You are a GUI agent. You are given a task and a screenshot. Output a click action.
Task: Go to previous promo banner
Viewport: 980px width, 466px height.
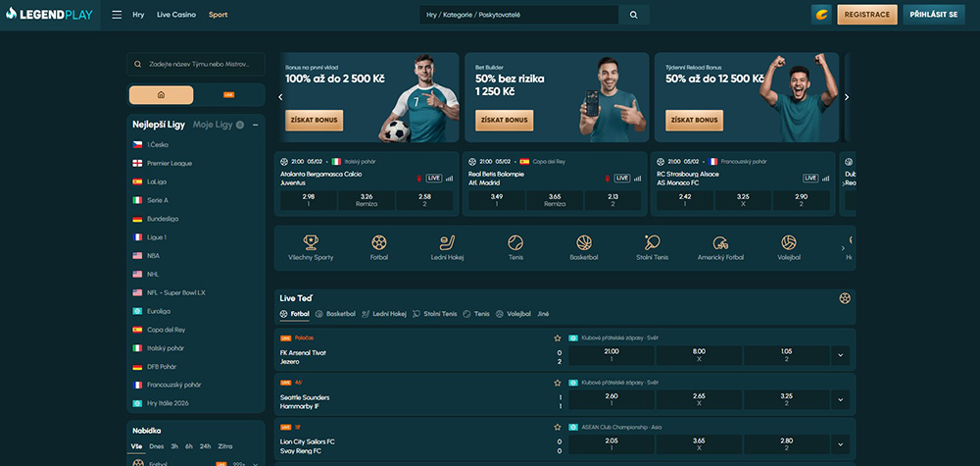point(280,97)
